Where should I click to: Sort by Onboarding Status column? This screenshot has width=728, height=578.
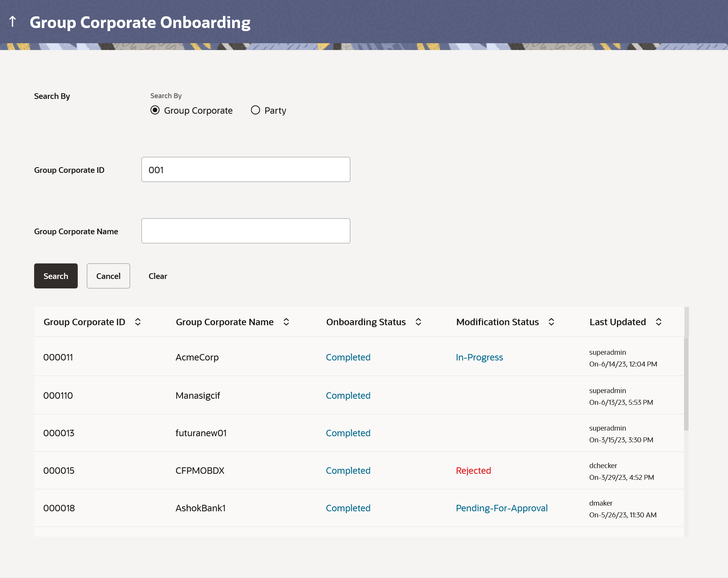coord(418,322)
